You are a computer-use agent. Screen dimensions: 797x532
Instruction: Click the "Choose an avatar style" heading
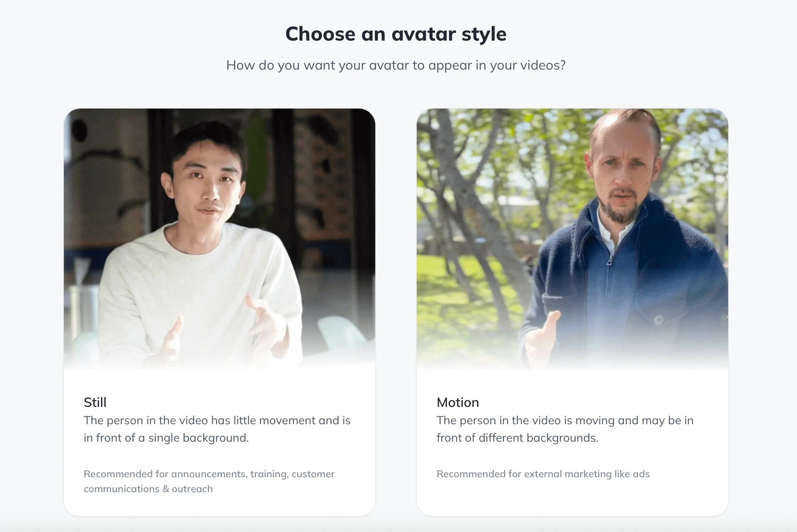point(396,34)
